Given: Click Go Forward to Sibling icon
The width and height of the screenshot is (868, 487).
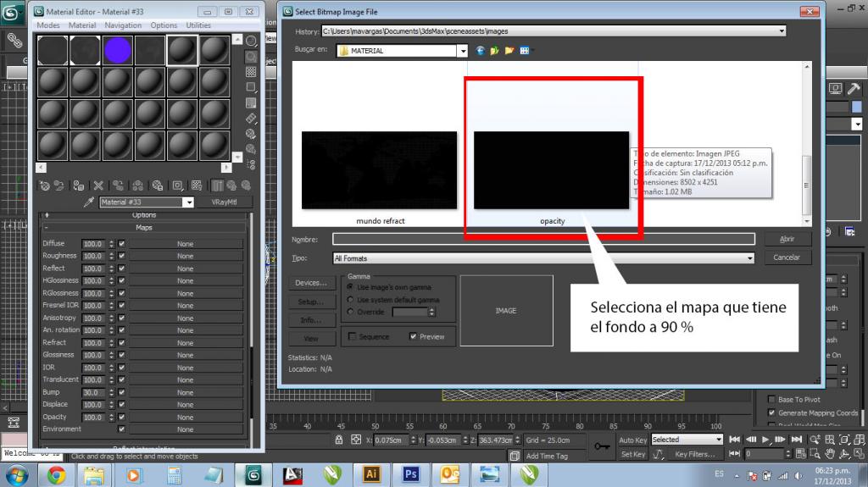Looking at the screenshot, I should pos(246,186).
